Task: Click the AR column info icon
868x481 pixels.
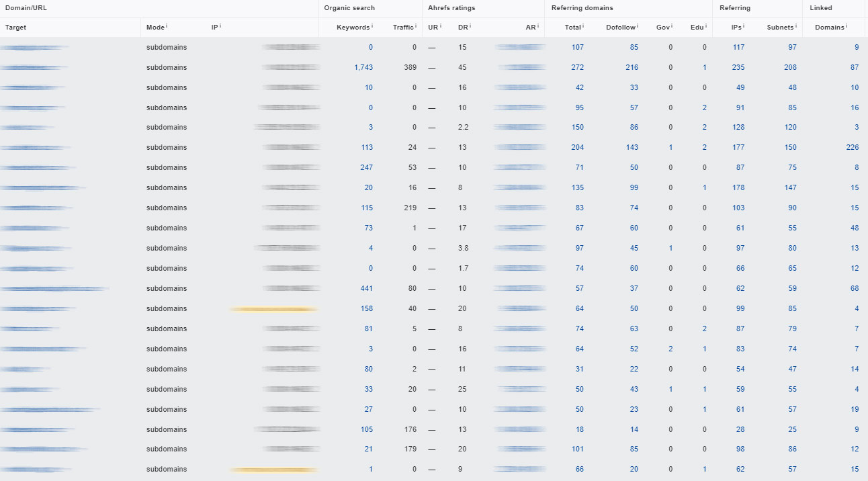Action: click(538, 26)
